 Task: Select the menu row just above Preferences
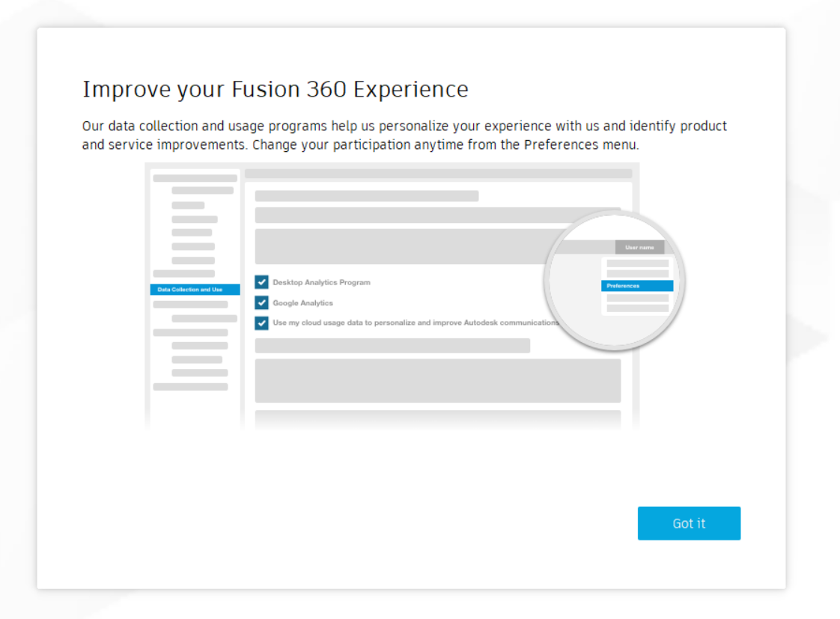pos(638,274)
